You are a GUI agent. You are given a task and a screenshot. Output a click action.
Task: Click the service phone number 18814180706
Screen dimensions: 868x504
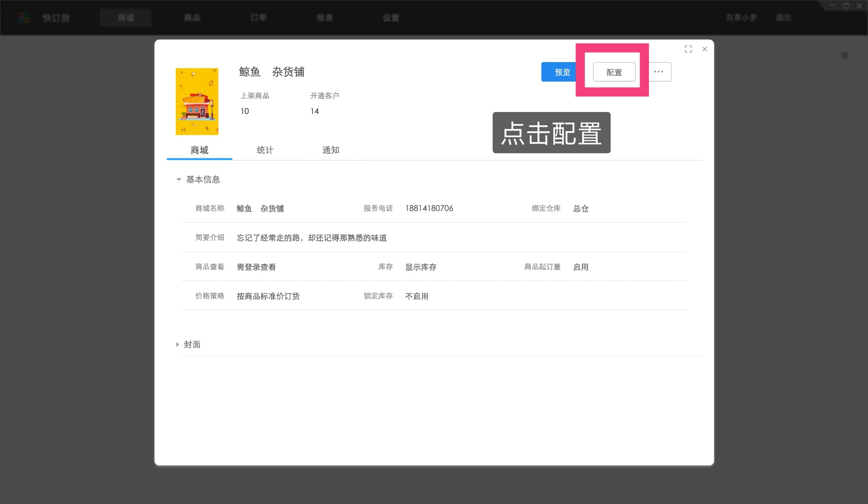tap(429, 208)
